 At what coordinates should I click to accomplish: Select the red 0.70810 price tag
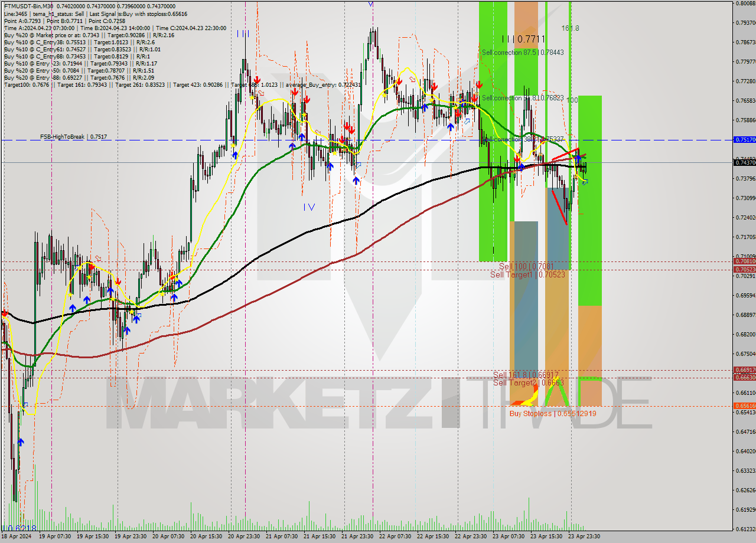(x=744, y=261)
